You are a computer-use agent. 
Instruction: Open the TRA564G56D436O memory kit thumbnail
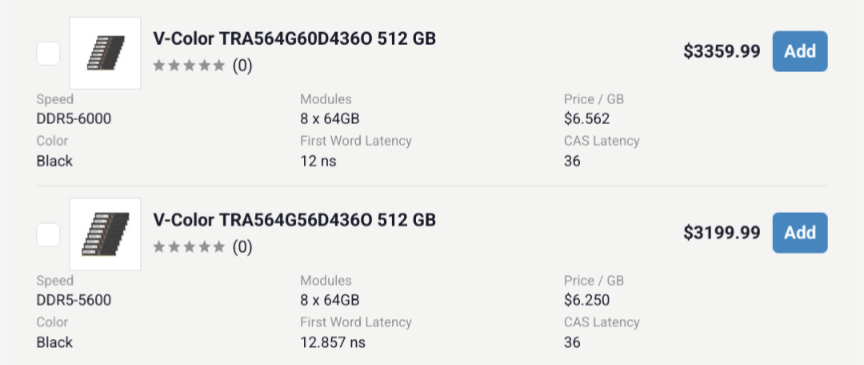[105, 234]
